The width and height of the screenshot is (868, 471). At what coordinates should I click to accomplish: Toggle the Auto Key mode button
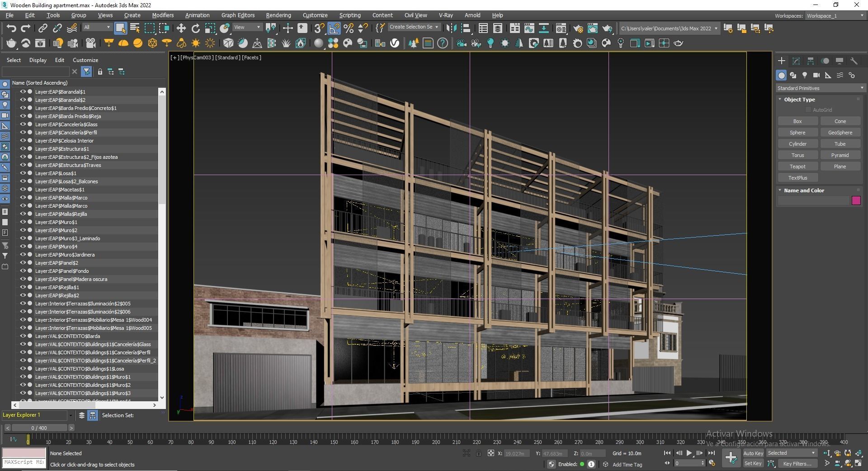click(753, 453)
